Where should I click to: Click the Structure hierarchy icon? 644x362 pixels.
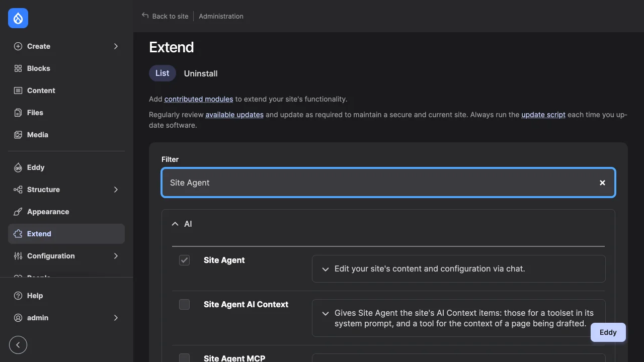tap(18, 190)
